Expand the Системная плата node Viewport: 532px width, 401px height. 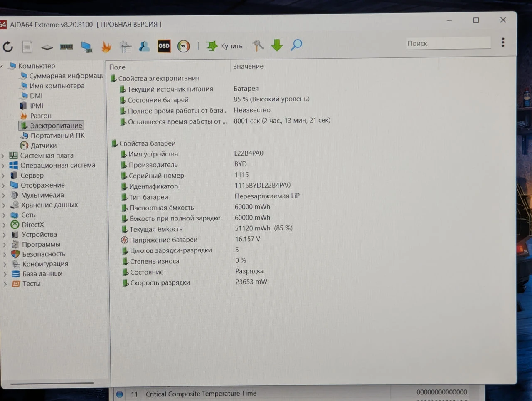(x=3, y=156)
